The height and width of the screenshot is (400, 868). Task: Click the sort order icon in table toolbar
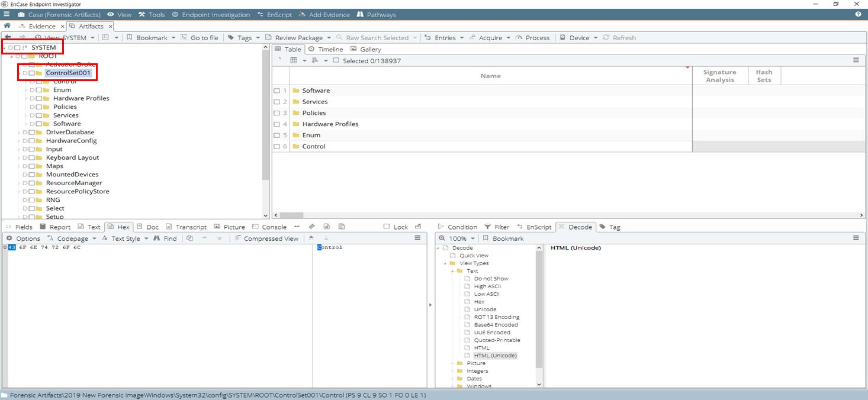[x=315, y=60]
